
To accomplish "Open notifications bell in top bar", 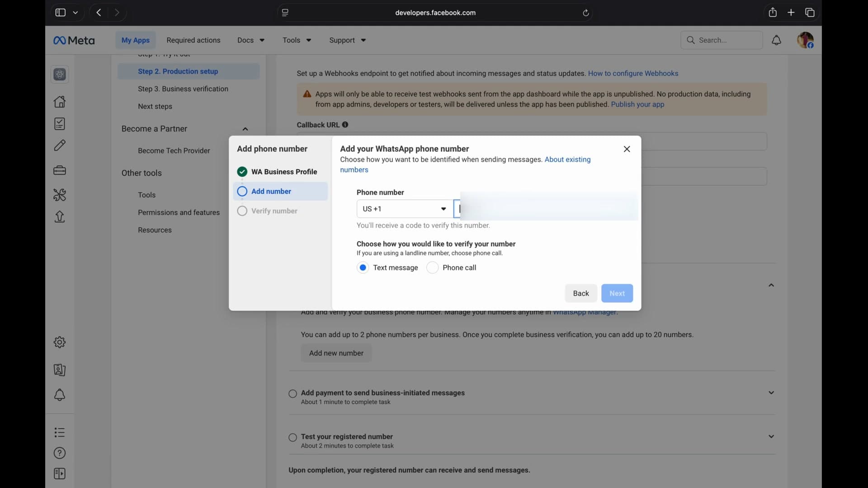I will point(777,40).
